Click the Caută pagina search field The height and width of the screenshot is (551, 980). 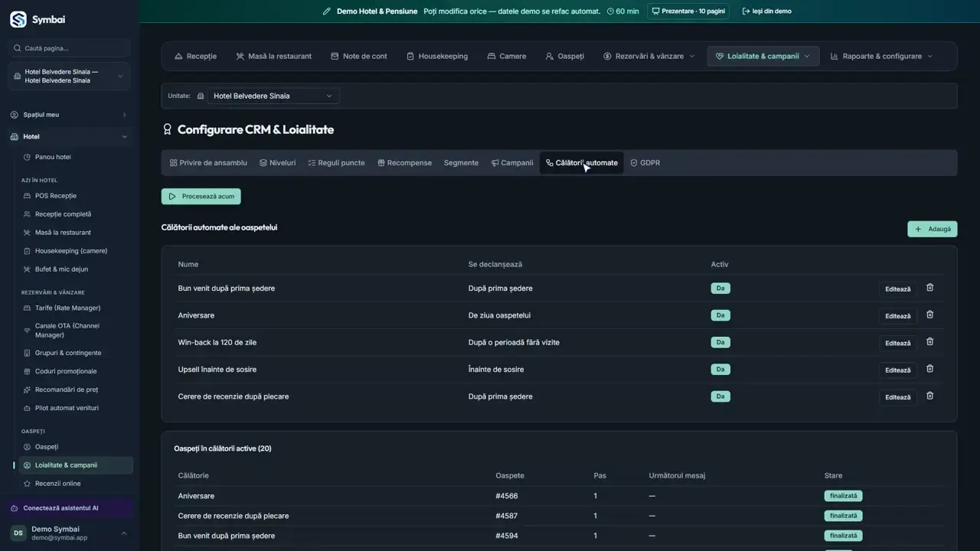[70, 48]
